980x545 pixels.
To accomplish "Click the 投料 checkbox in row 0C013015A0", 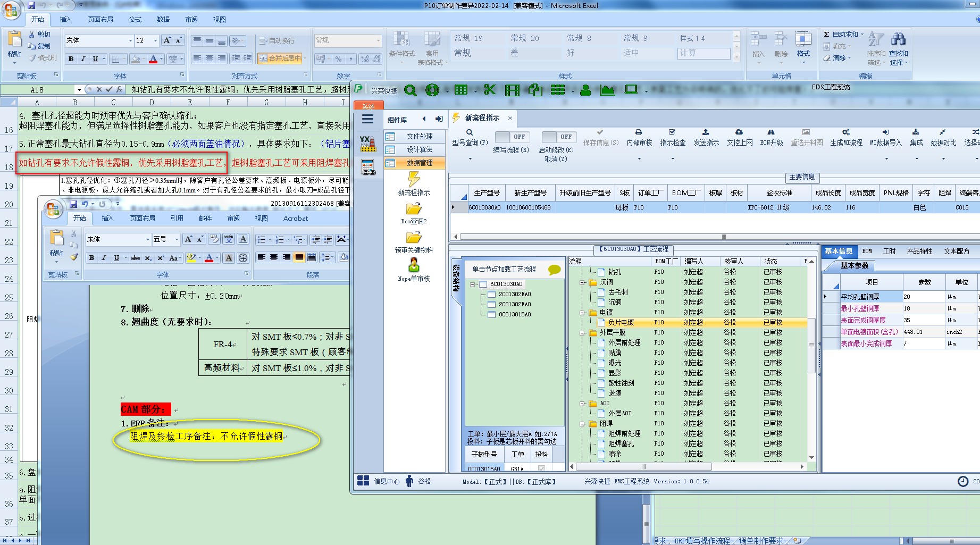I will pos(541,468).
